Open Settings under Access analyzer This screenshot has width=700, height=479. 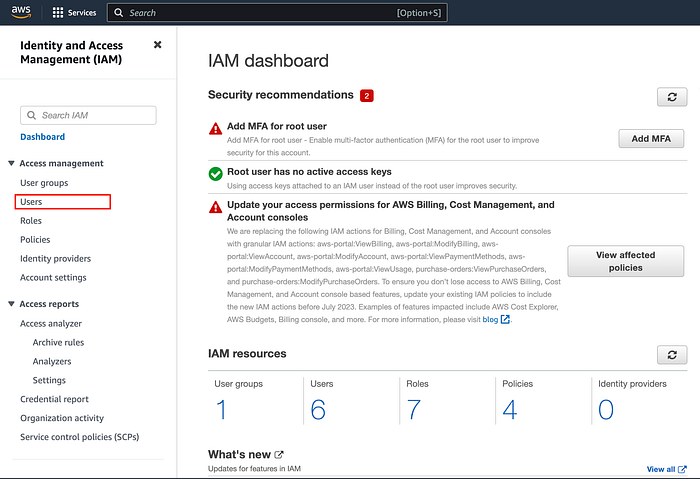49,380
